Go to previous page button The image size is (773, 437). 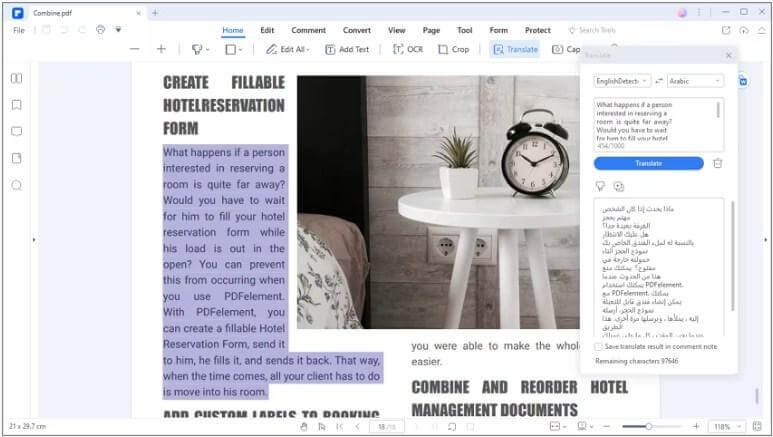[357, 427]
